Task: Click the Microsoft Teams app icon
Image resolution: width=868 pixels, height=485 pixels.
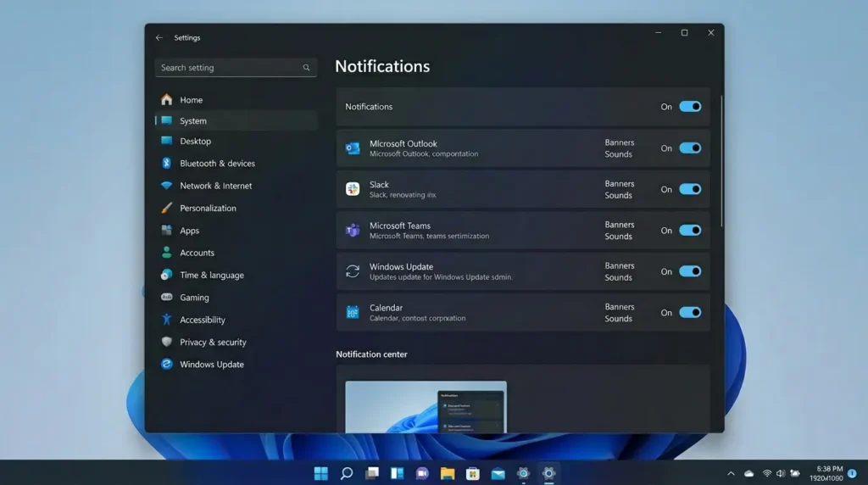Action: click(x=353, y=230)
